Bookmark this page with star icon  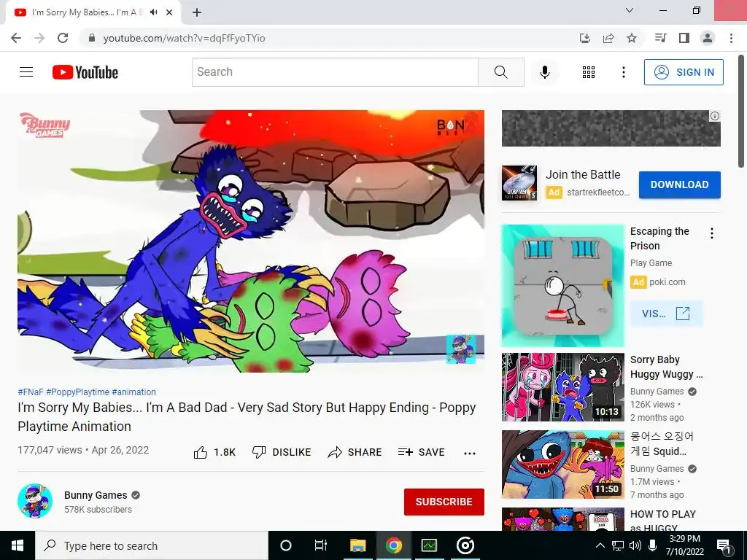click(x=631, y=38)
